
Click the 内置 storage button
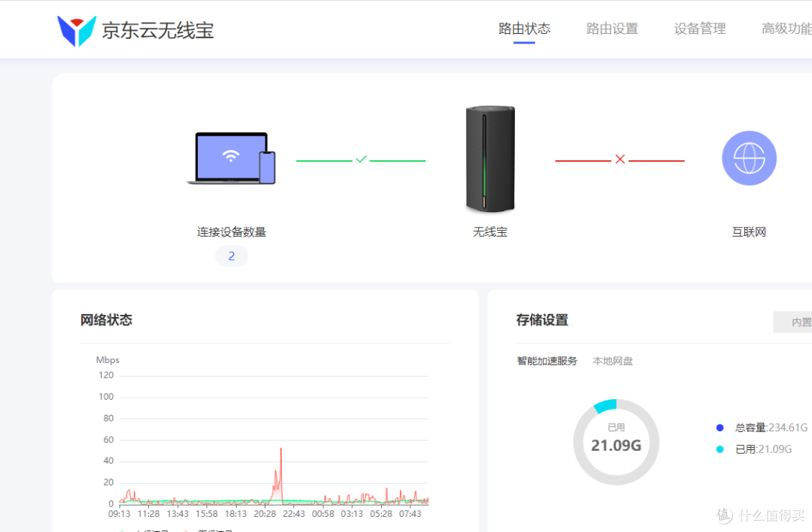(793, 322)
